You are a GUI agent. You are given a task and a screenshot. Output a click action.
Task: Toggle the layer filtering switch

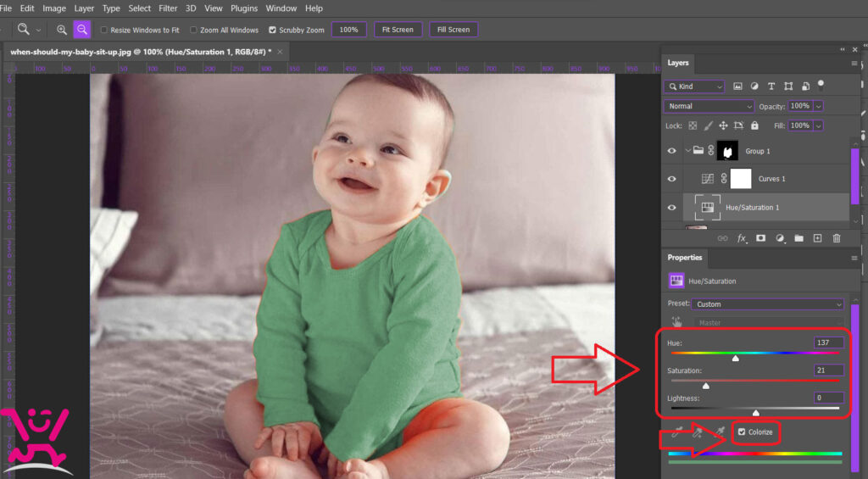tap(821, 86)
